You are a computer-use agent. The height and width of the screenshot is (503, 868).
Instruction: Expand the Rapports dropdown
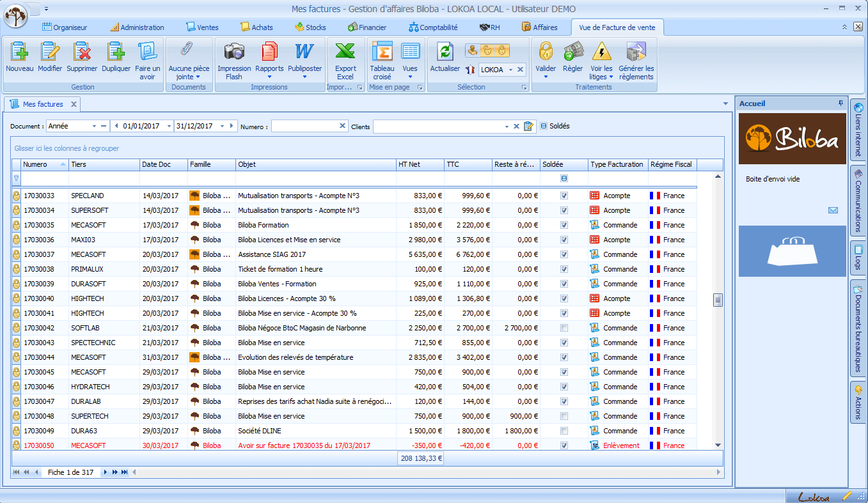coord(269,77)
